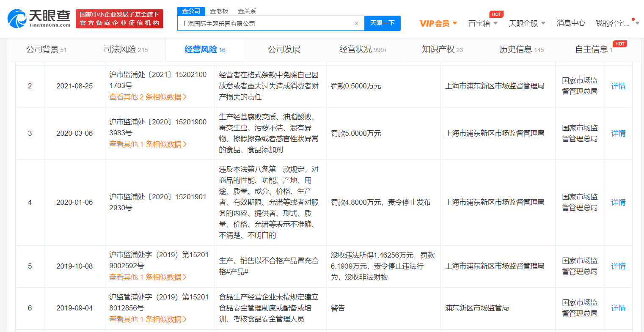
Task: Open 详情 for row 4 penalty
Action: tap(618, 202)
